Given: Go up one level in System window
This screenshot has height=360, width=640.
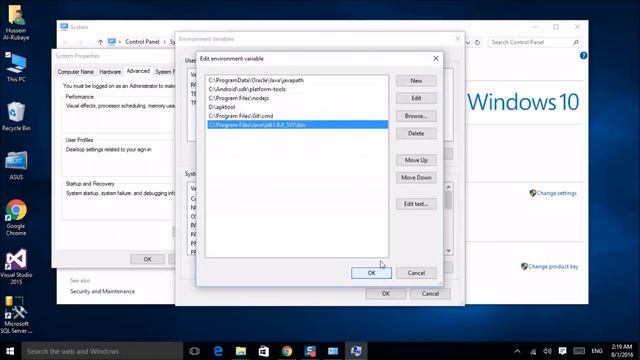Looking at the screenshot, I should (x=100, y=42).
